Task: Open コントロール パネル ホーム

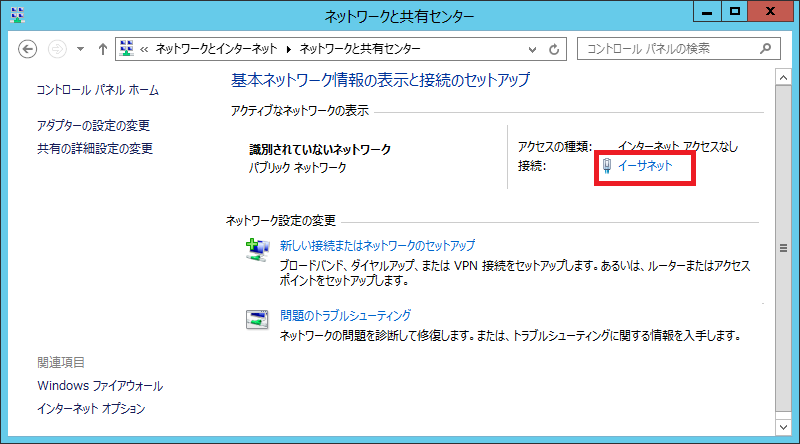Action: tap(97, 90)
